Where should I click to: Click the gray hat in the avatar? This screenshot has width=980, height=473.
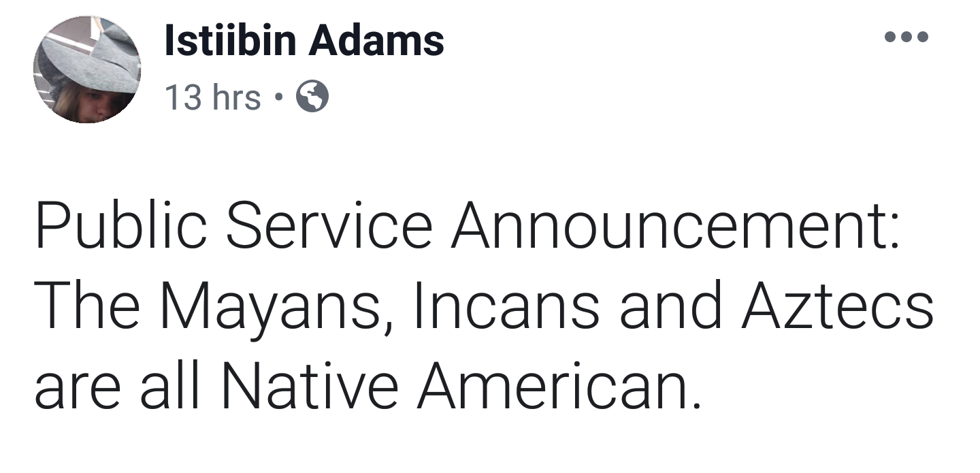point(92,58)
